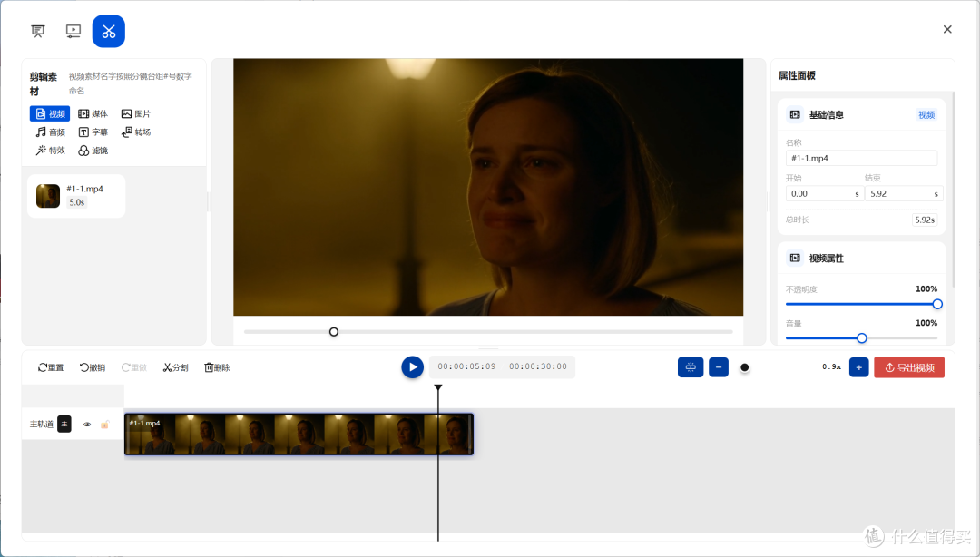This screenshot has height=557, width=980.
Task: Click the black timeline zoom slider knob
Action: coord(744,367)
